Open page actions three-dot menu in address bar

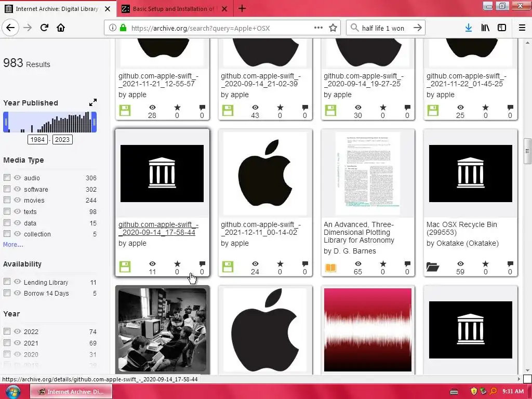click(x=318, y=28)
